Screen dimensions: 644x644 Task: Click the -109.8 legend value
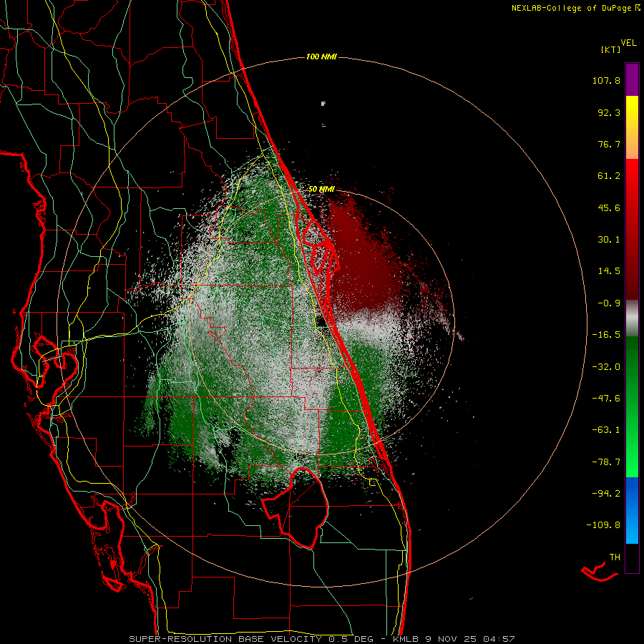coord(603,525)
